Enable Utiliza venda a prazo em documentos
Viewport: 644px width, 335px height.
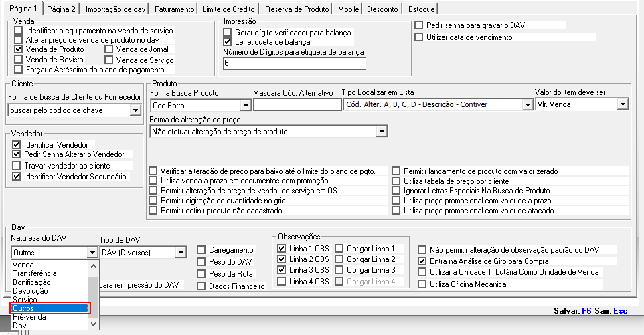pyautogui.click(x=153, y=181)
